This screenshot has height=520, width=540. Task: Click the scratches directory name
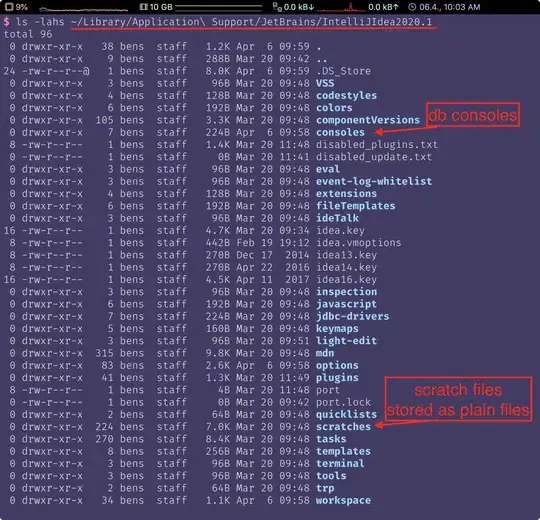[343, 427]
